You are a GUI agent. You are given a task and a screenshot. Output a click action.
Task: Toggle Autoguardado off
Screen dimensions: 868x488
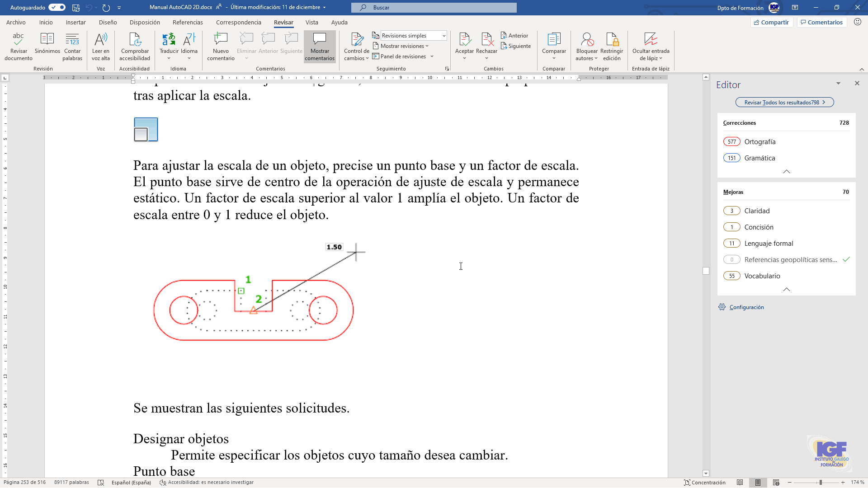click(x=56, y=7)
